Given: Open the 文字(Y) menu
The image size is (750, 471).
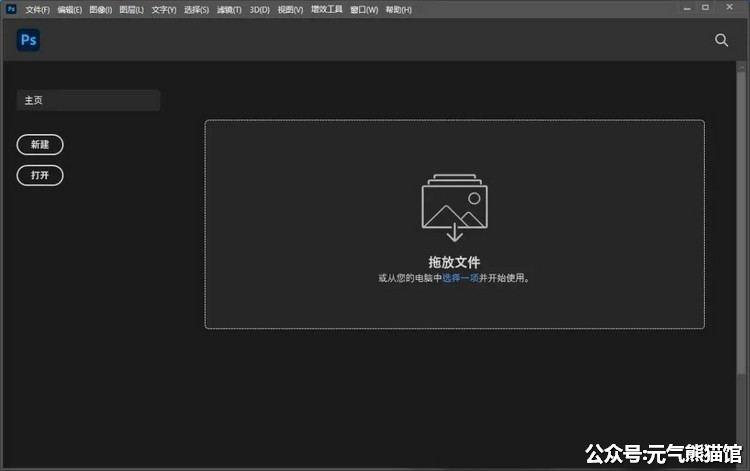Looking at the screenshot, I should [163, 9].
